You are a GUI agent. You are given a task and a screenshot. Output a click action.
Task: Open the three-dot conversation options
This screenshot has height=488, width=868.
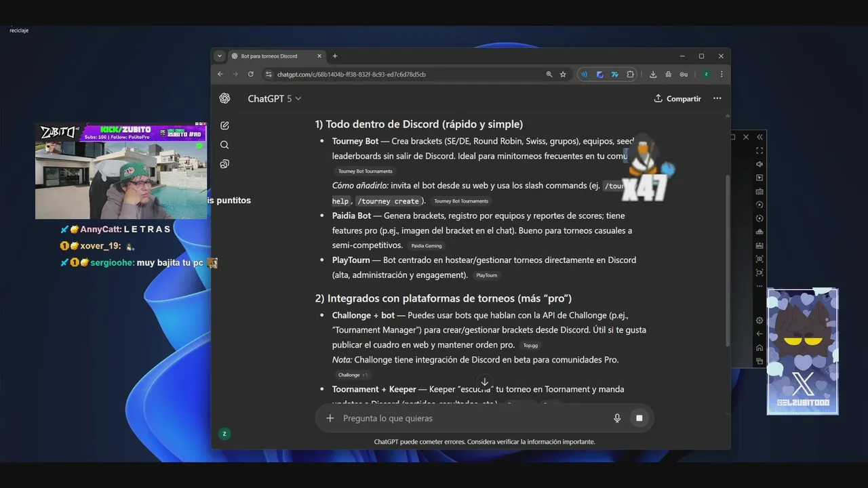pyautogui.click(x=717, y=98)
